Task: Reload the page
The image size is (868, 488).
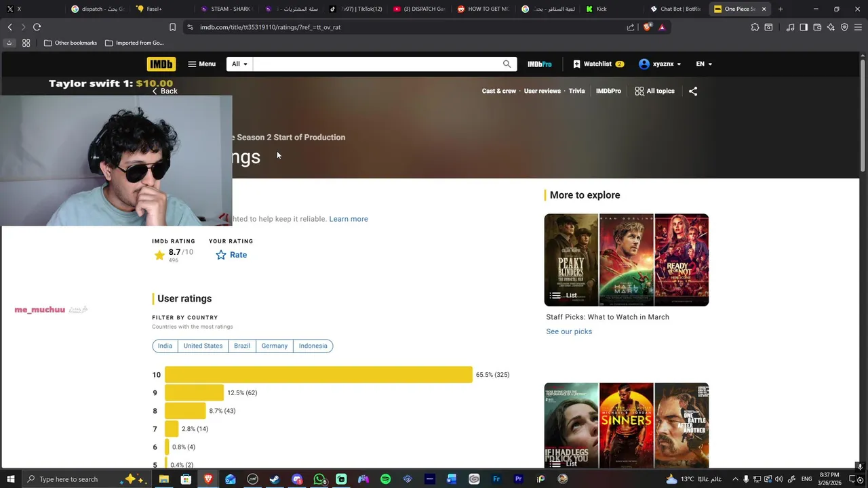Action: 37,27
